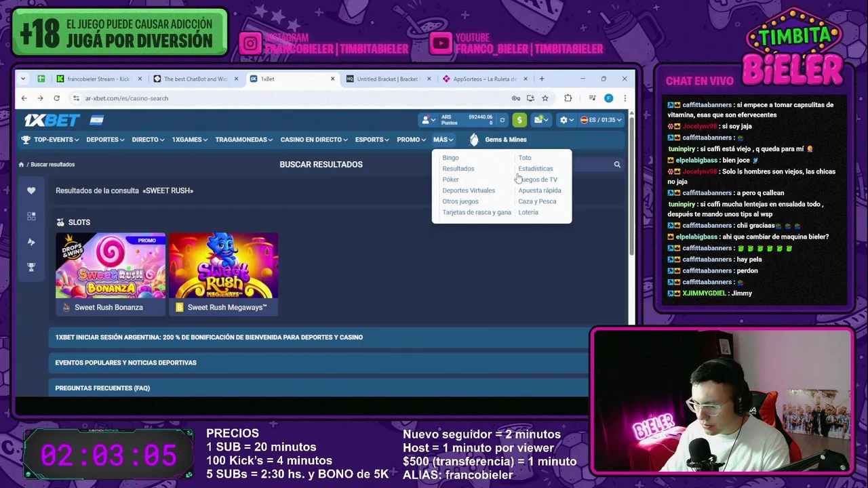The height and width of the screenshot is (488, 868).
Task: Open the ES language and time dropdown
Action: pos(600,120)
